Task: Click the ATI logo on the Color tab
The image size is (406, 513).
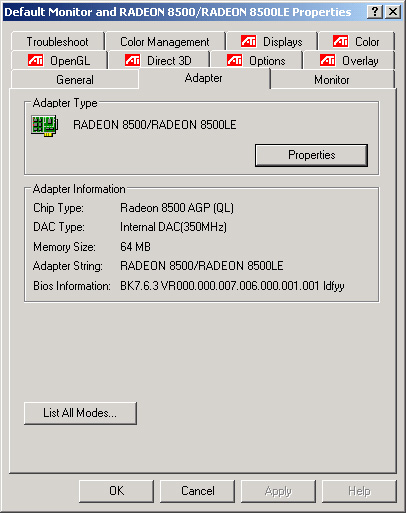Action: click(x=340, y=41)
